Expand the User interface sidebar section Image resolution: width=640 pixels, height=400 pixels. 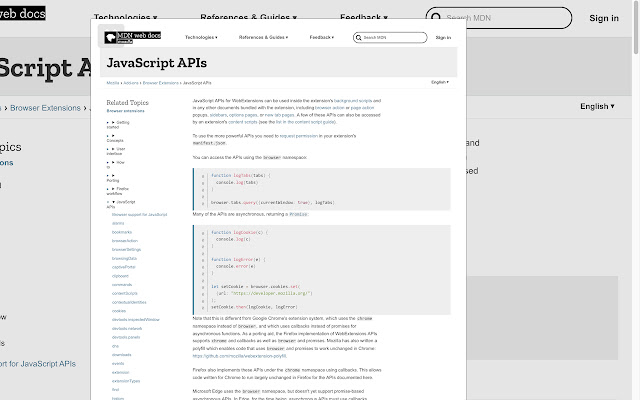point(116,151)
